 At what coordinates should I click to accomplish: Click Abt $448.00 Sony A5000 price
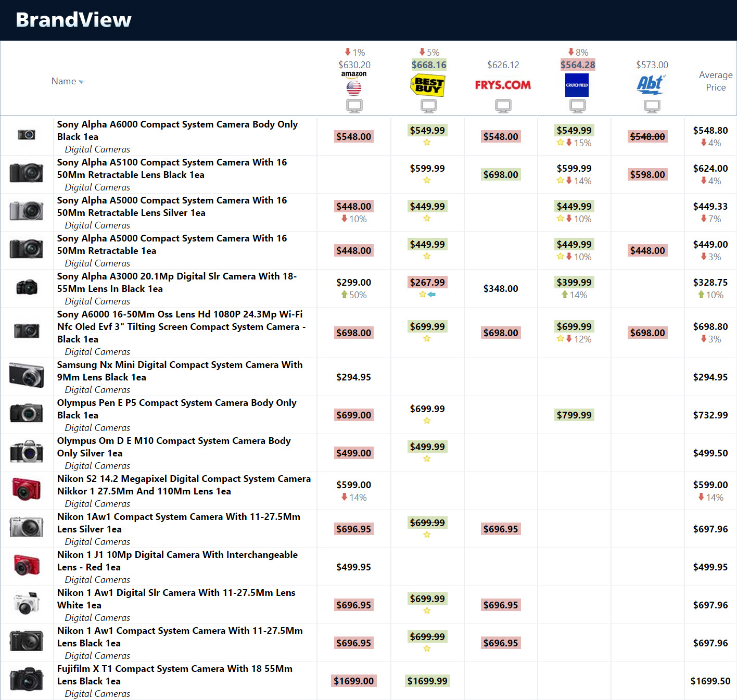coord(647,250)
